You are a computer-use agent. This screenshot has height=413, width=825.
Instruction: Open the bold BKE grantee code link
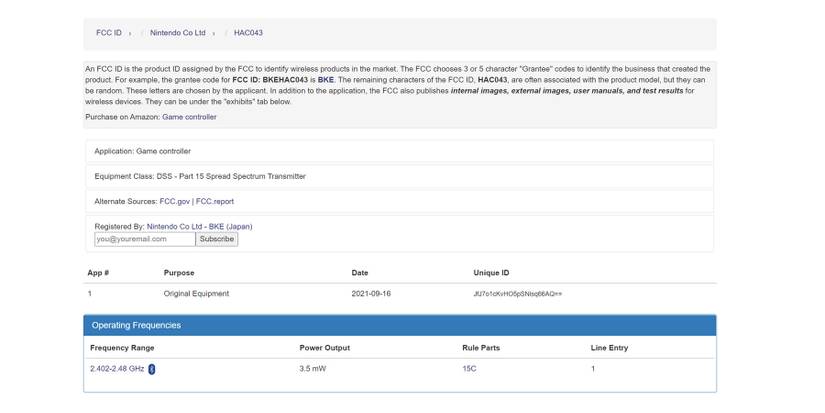pos(325,78)
